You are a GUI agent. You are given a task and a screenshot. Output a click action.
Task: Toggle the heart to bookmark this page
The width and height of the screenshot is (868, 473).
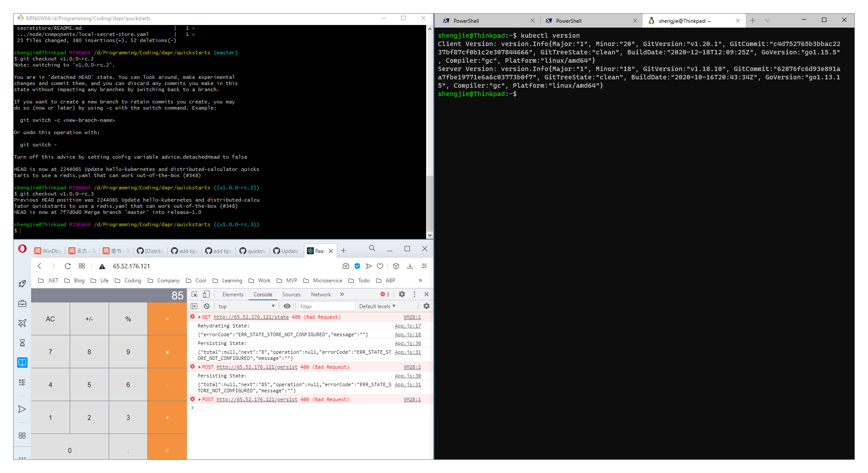[380, 266]
